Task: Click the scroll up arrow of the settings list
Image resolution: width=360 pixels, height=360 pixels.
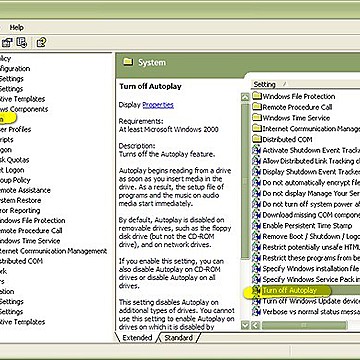Action: (x=245, y=97)
